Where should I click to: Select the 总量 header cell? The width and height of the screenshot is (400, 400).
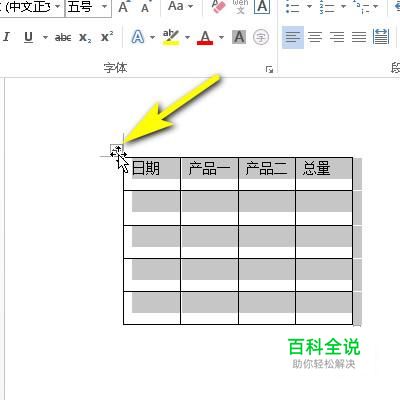coord(324,174)
